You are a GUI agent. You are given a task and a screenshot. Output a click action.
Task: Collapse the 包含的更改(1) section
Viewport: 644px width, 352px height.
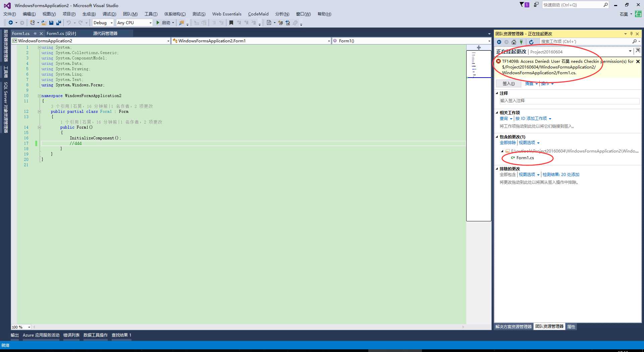[497, 137]
